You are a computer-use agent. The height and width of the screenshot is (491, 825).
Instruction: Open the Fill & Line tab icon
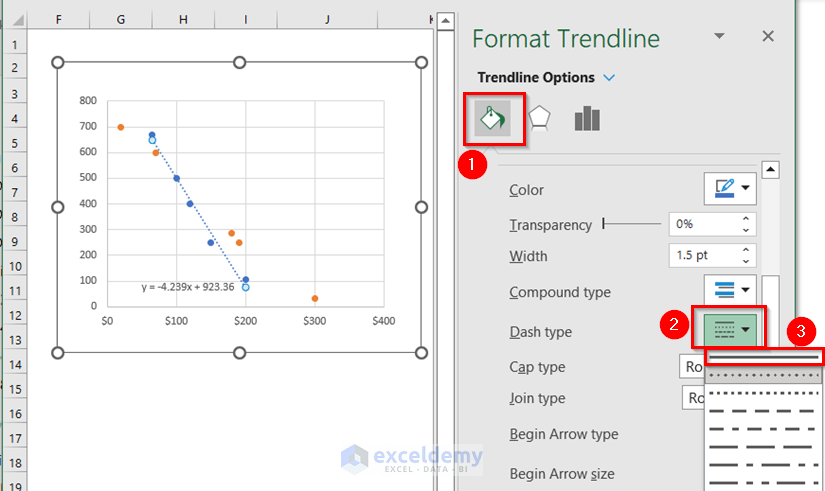click(493, 119)
